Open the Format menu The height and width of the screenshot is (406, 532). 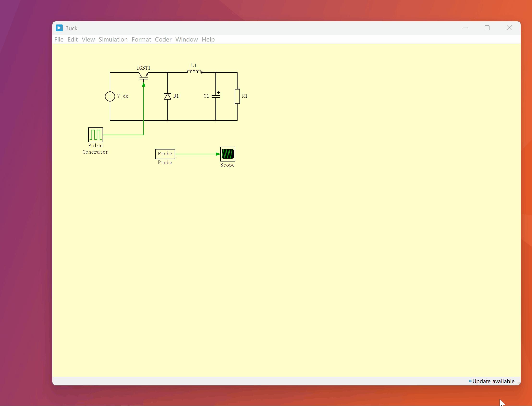pos(141,39)
